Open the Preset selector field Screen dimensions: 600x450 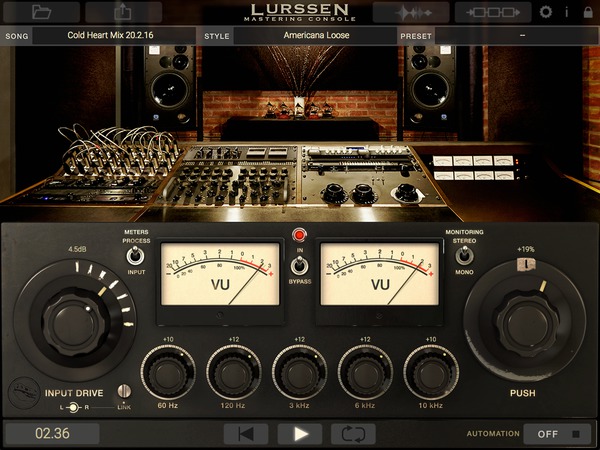point(522,34)
